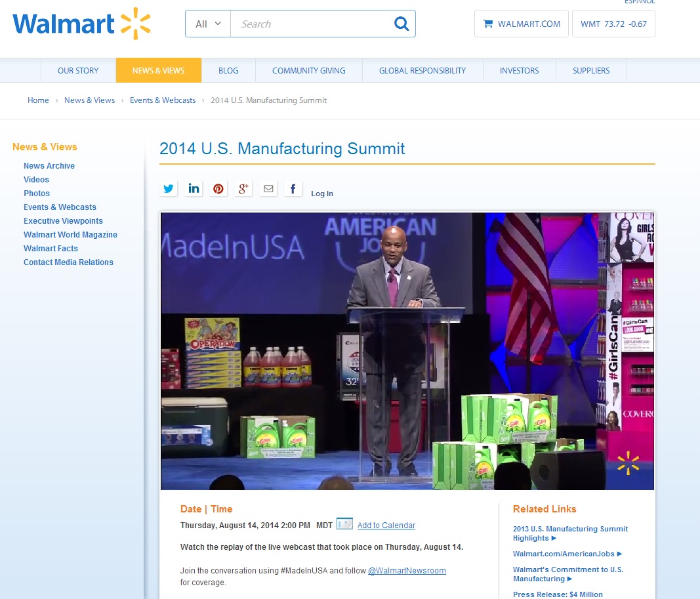Viewport: 700px width, 599px height.
Task: Click the search magnifier icon
Action: (401, 24)
